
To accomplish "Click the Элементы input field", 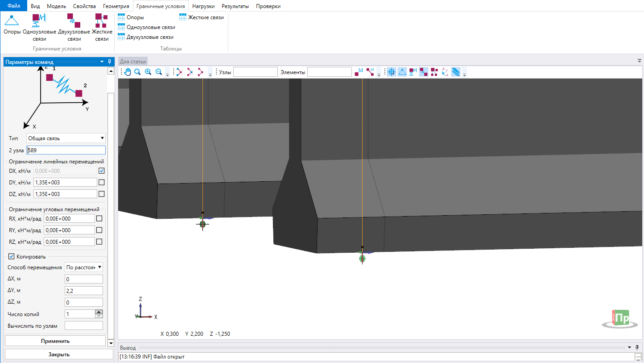I will 330,72.
